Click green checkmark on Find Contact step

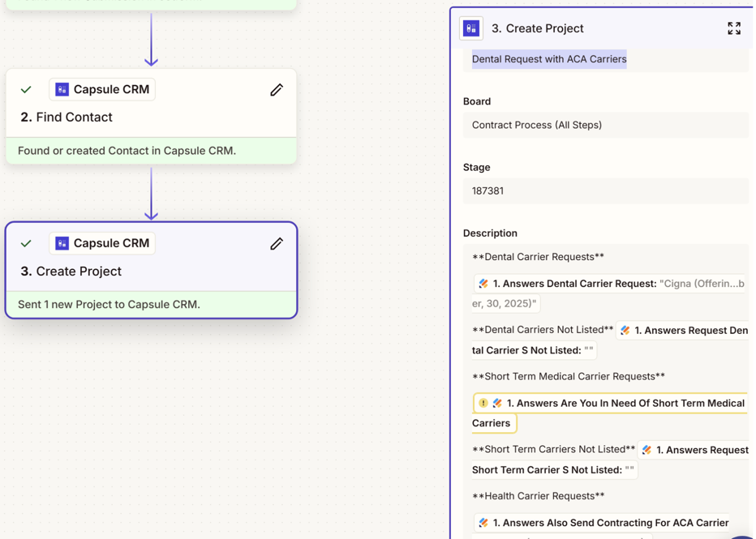point(27,90)
